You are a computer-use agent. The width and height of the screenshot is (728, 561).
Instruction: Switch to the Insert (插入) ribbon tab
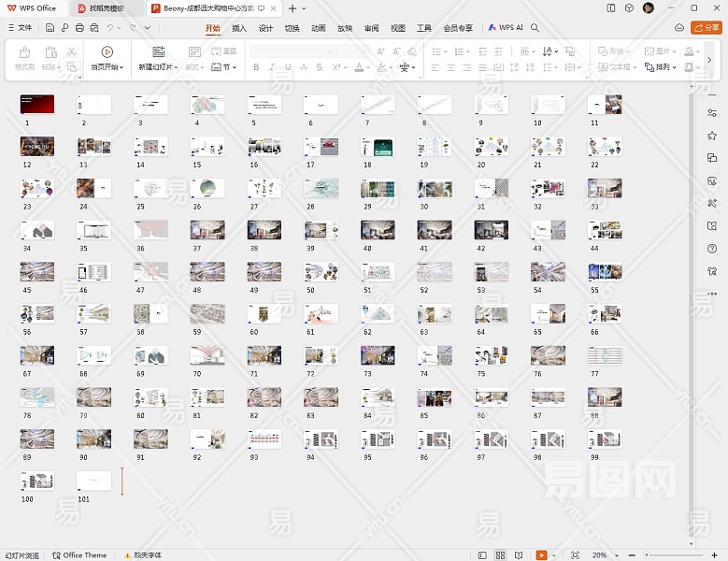point(239,28)
